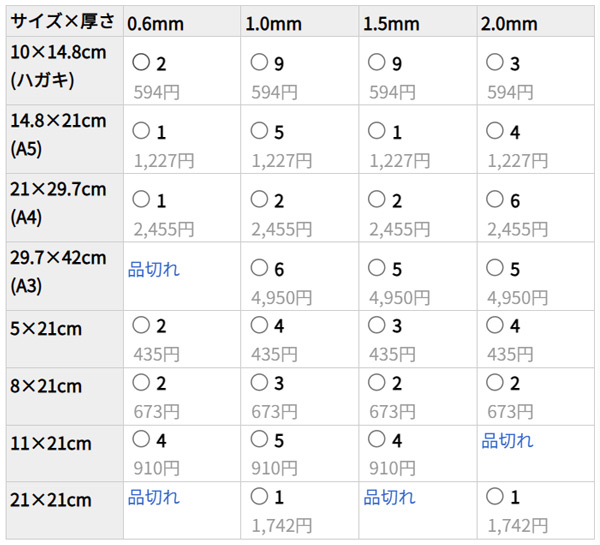This screenshot has width=600, height=545.
Task: Pick 5×21cm in 1.5mm thickness
Action: (x=376, y=325)
